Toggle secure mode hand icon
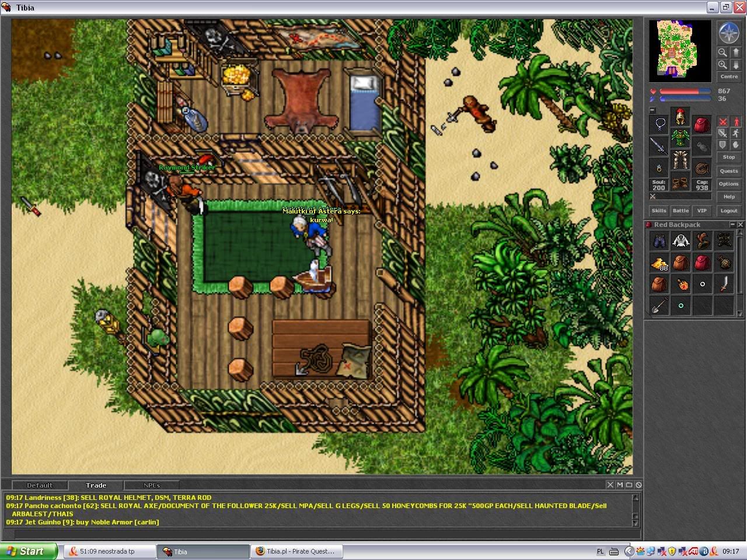This screenshot has height=560, width=747. pyautogui.click(x=735, y=145)
